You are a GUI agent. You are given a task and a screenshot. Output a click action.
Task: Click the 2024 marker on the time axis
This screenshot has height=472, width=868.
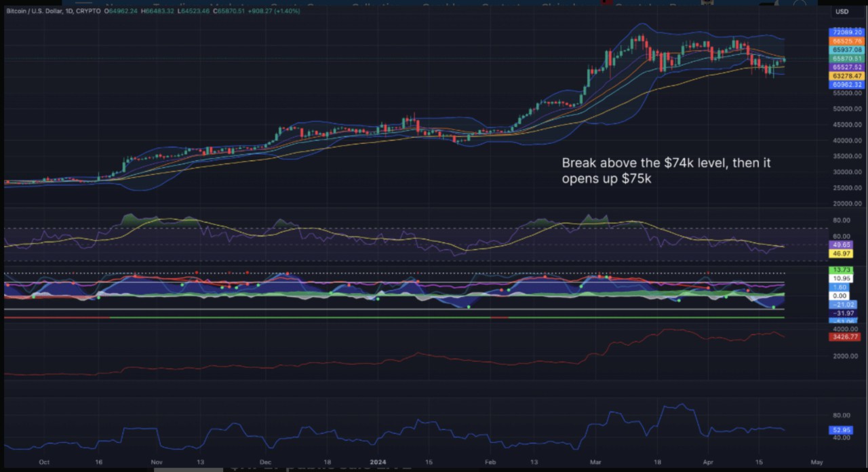click(x=378, y=462)
